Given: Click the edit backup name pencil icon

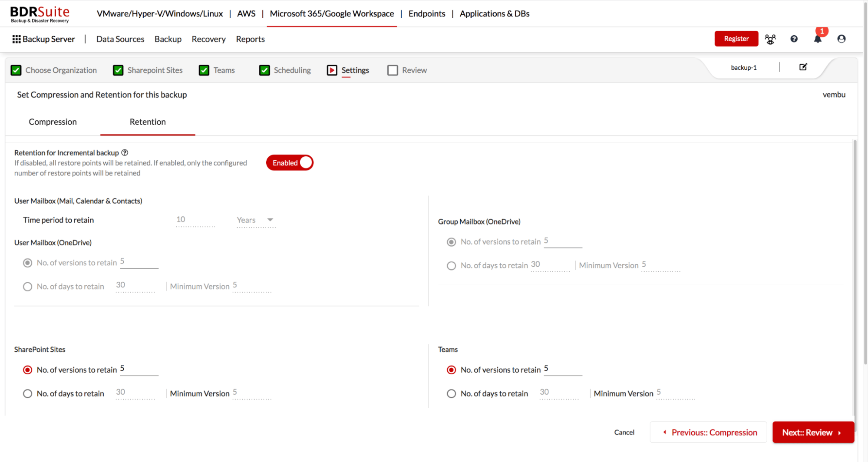Looking at the screenshot, I should pyautogui.click(x=803, y=67).
